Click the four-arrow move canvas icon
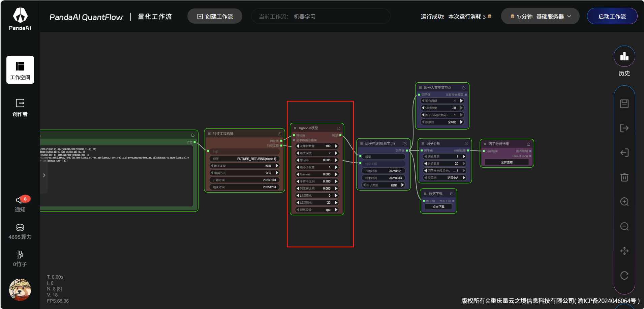This screenshot has height=309, width=644. [624, 251]
